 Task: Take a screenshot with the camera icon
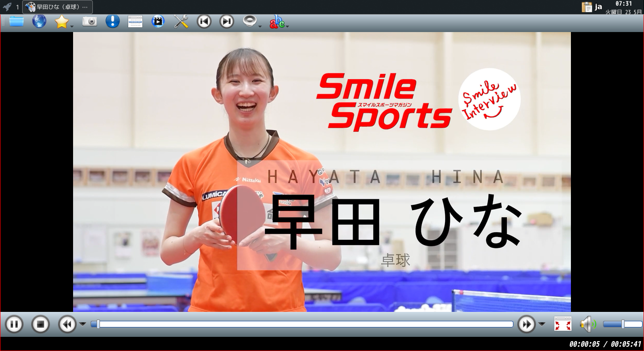[x=90, y=22]
